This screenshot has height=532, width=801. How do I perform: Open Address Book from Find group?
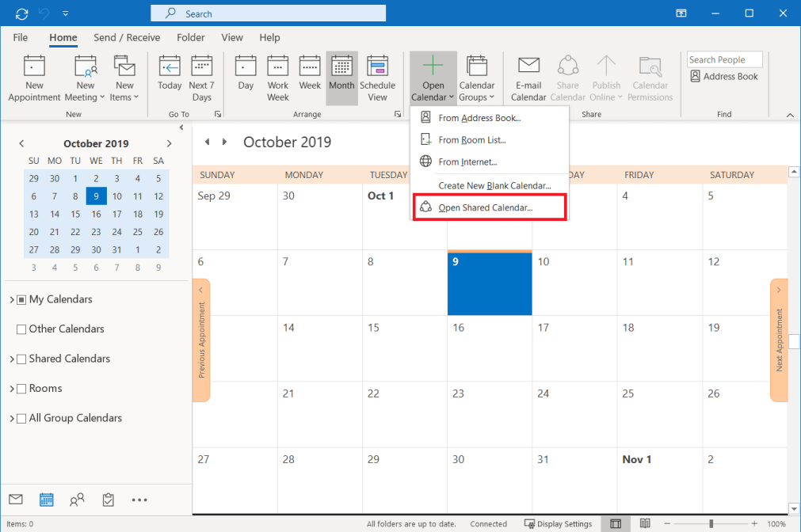pyautogui.click(x=724, y=77)
